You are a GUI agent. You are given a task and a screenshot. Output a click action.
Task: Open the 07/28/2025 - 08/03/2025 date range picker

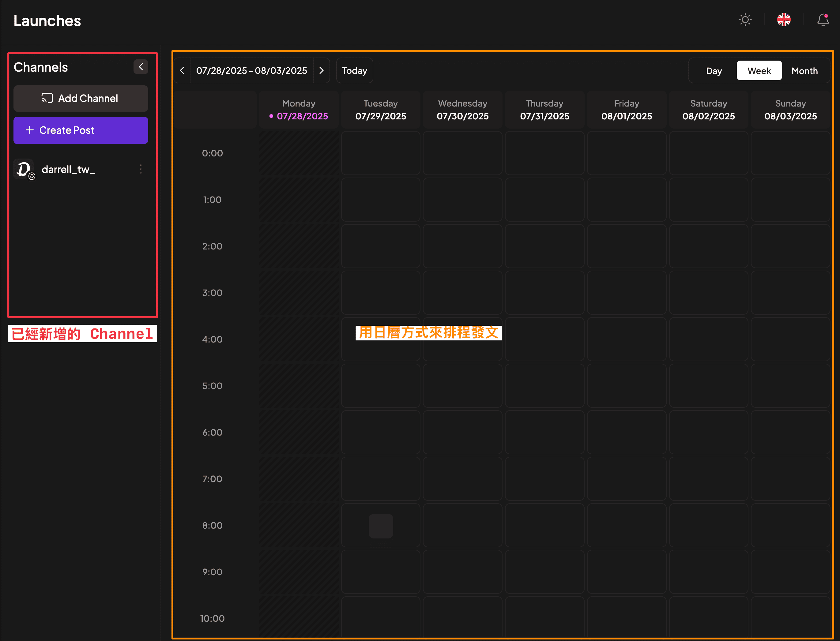[252, 70]
